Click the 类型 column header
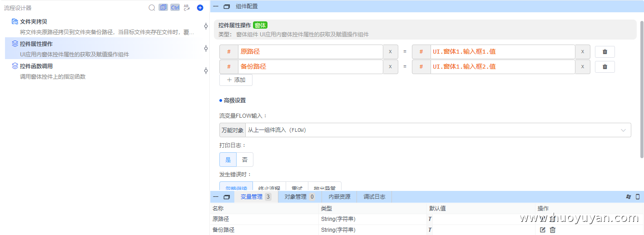Screen dimensions: 644x235 point(327,208)
